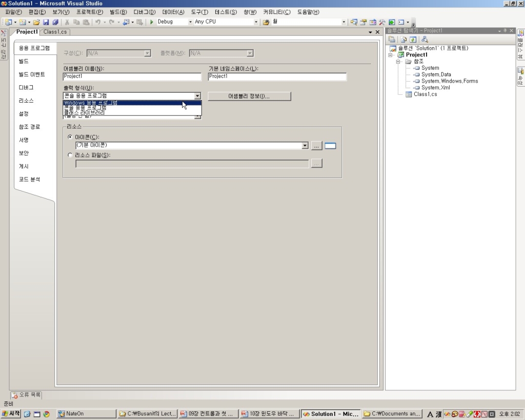This screenshot has height=420, width=525.
Task: Choose 'Windows 응용 프로그램' from the output list
Action: click(x=132, y=103)
